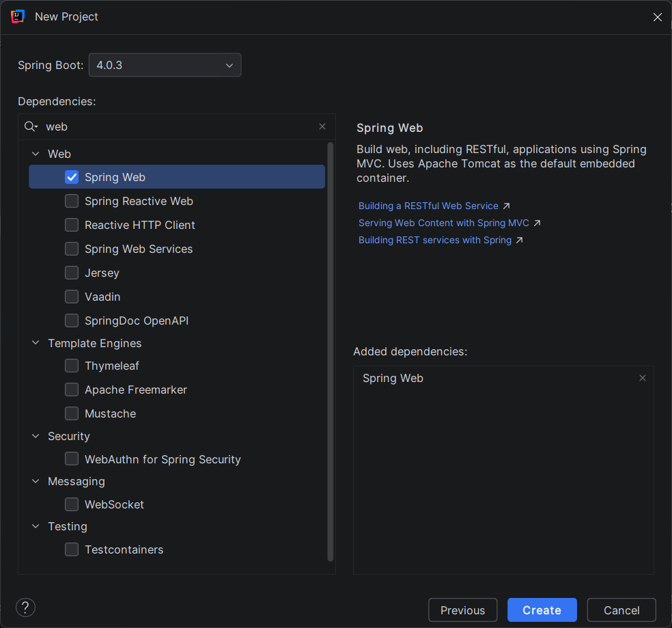Click the dependencies list vertical scrollbar
This screenshot has width=672, height=628.
point(331,342)
